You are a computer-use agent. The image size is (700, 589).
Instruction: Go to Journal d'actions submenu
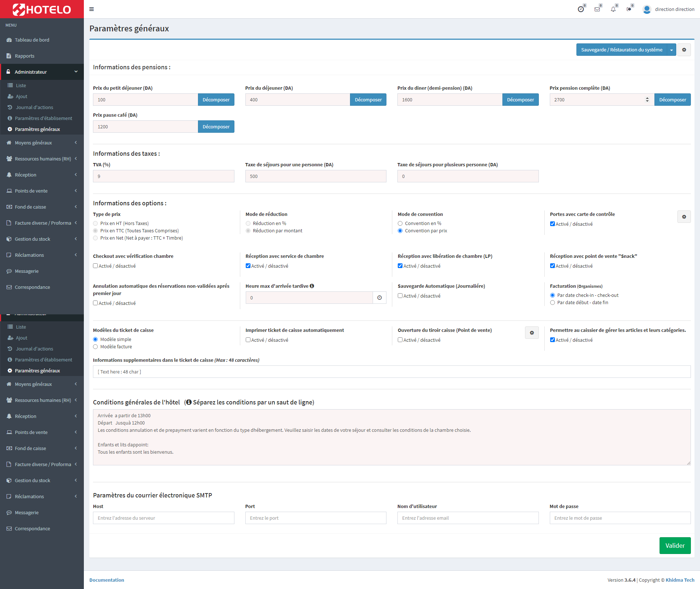click(34, 107)
